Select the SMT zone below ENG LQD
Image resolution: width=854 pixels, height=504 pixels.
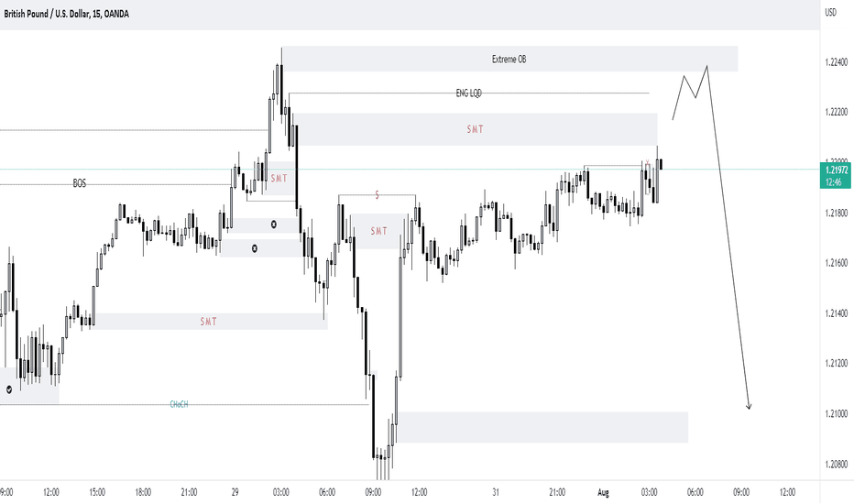476,129
